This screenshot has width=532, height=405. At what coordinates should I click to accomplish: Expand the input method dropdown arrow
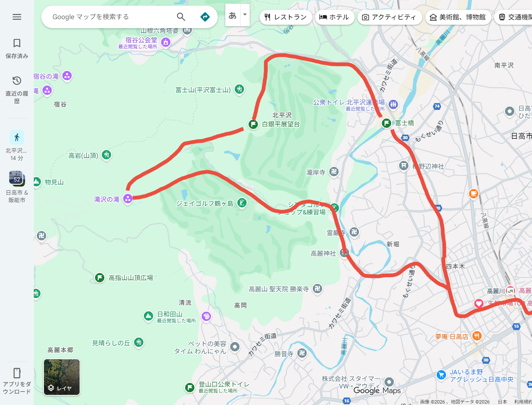(x=245, y=15)
